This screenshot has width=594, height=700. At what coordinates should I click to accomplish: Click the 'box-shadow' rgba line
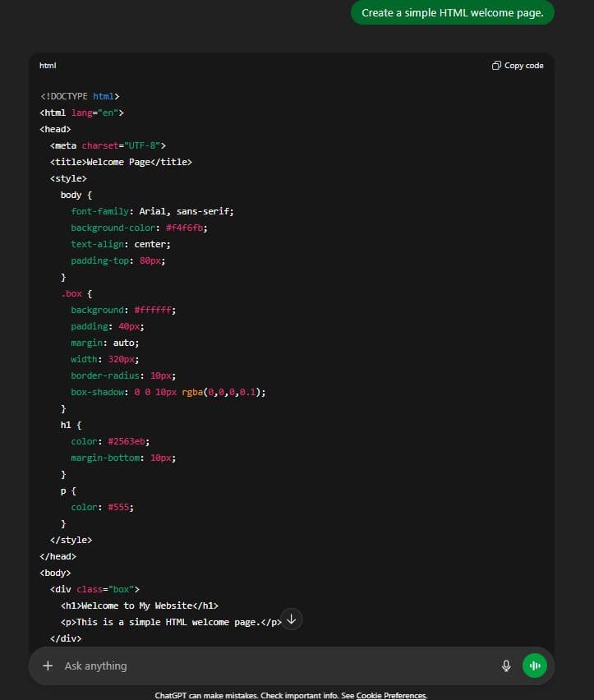tap(168, 392)
